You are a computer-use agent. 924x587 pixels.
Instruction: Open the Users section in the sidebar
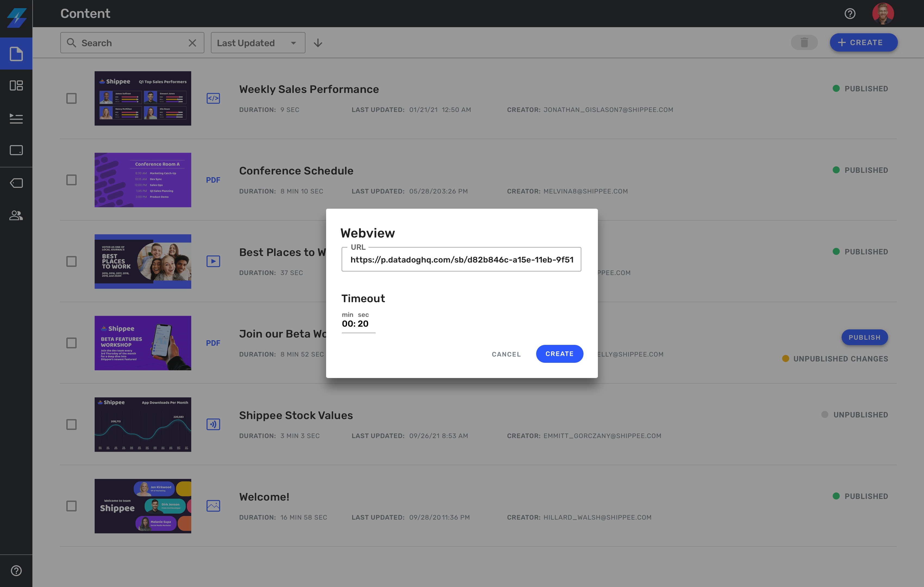coord(16,216)
